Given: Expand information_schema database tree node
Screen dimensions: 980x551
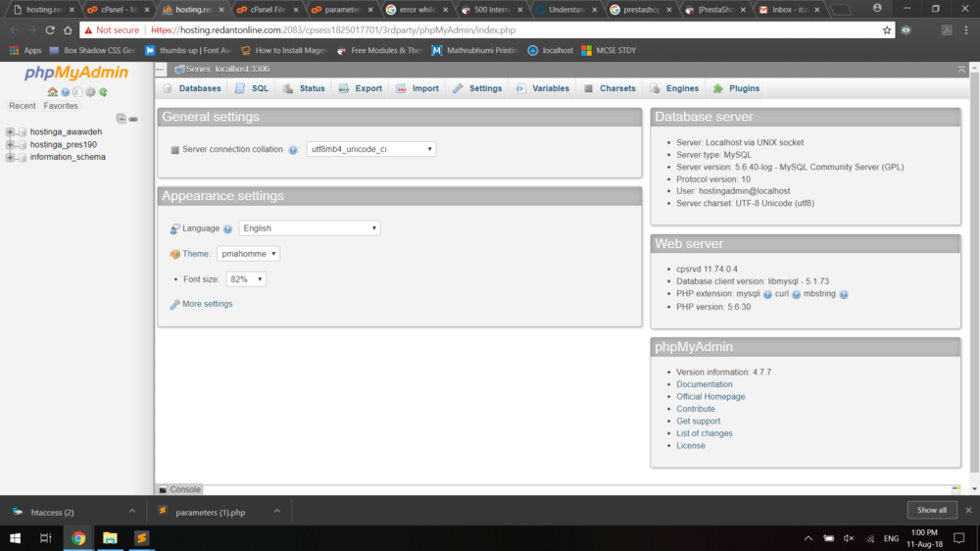Looking at the screenshot, I should click(x=10, y=157).
